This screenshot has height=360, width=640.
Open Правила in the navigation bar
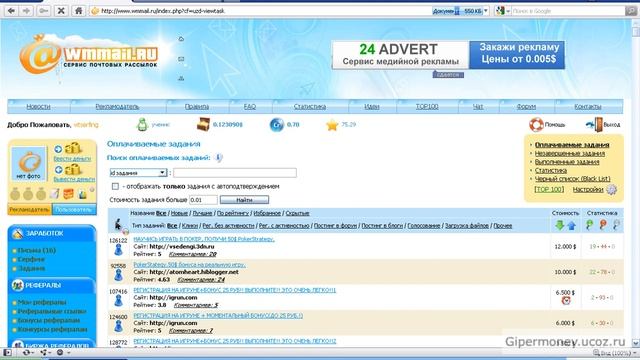coord(197,107)
